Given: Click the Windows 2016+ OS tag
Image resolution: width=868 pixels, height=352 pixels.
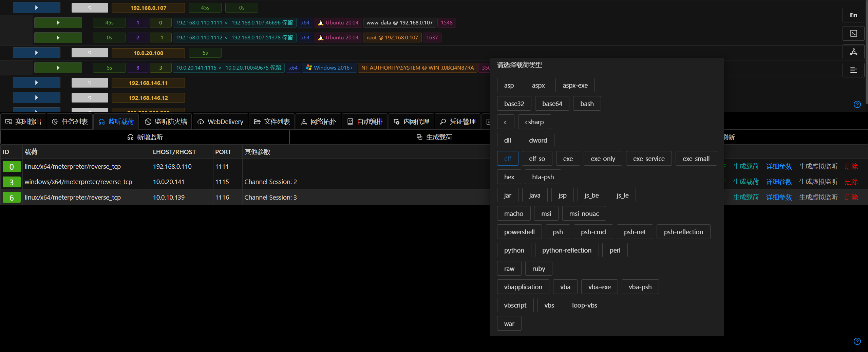Looking at the screenshot, I should click(329, 68).
